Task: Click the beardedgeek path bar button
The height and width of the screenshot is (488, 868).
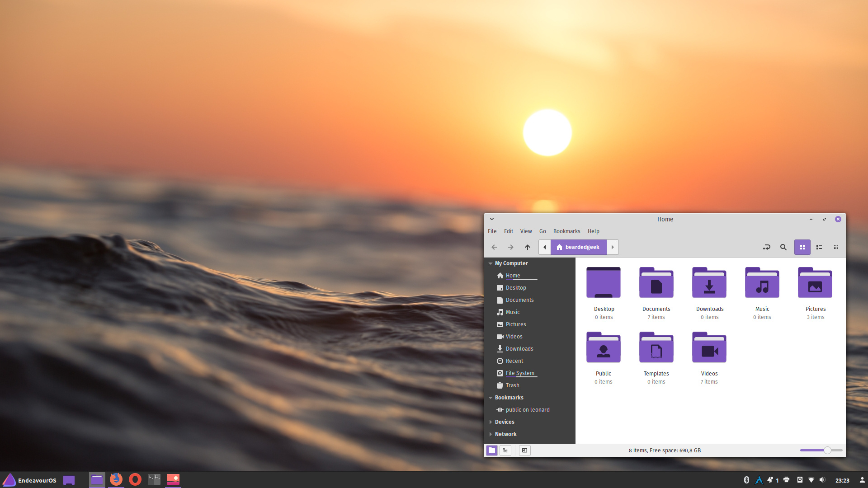Action: pyautogui.click(x=578, y=247)
